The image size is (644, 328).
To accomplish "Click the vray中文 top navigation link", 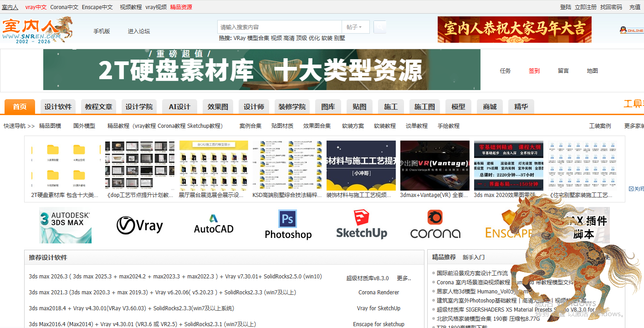I will [36, 7].
